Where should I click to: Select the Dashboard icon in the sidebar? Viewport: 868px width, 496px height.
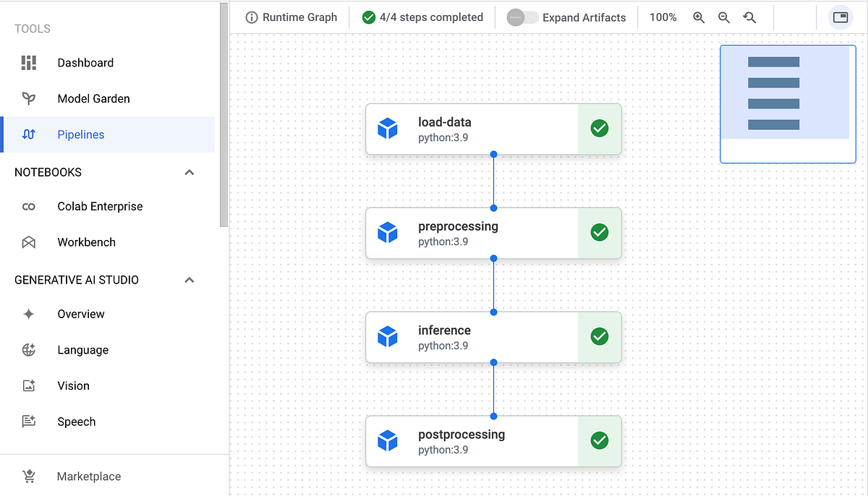(x=28, y=63)
